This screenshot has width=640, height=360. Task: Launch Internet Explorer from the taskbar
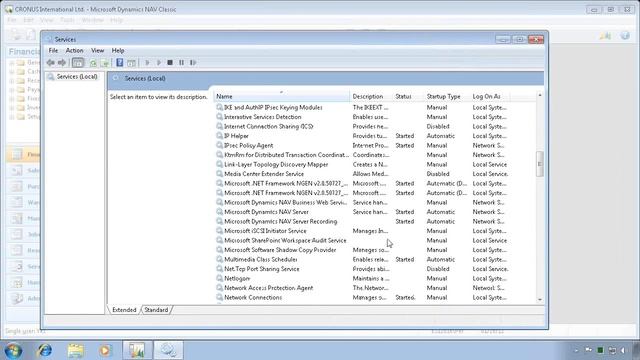coord(44,350)
